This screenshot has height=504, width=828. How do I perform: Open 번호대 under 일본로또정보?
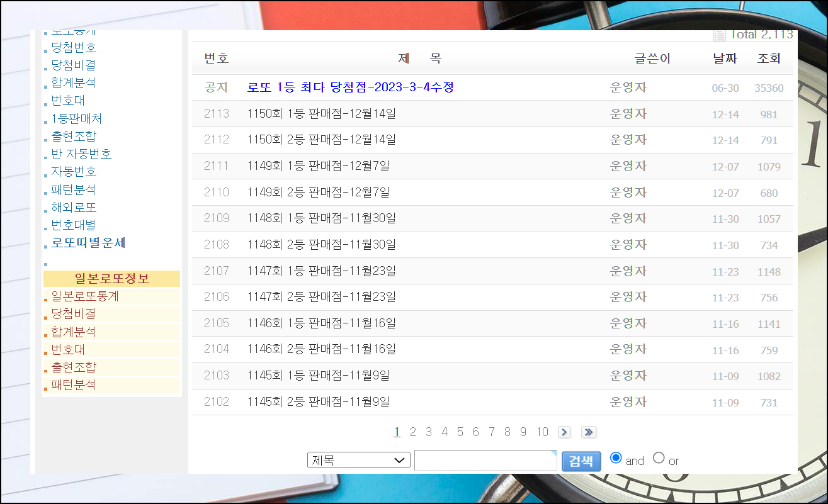click(68, 349)
